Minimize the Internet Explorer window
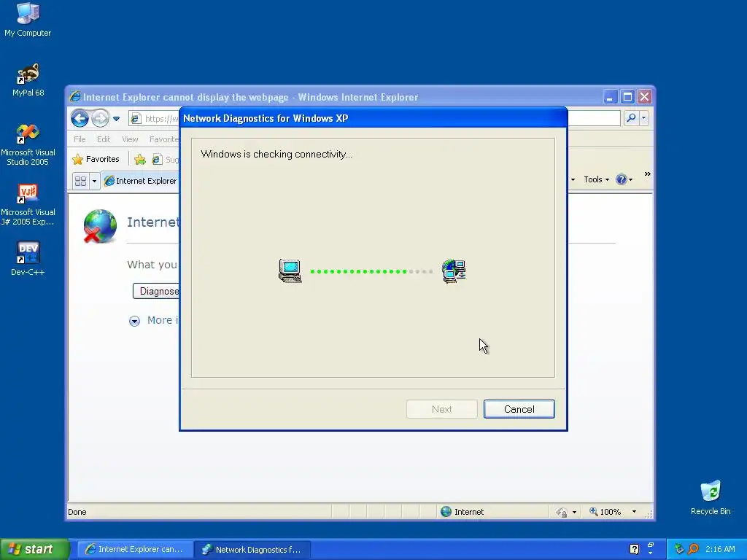747x560 pixels. (610, 97)
